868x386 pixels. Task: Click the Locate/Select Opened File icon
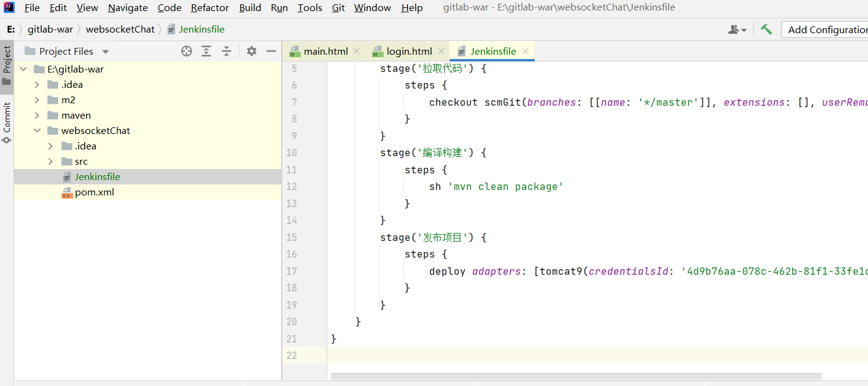[x=187, y=52]
